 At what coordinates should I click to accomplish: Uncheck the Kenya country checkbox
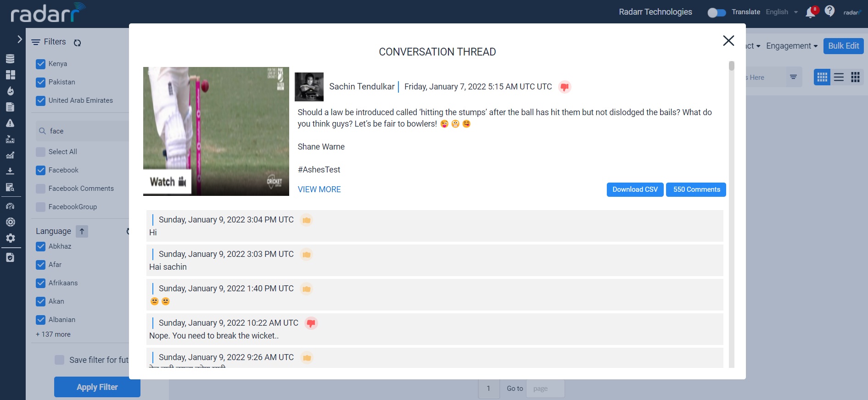[41, 64]
